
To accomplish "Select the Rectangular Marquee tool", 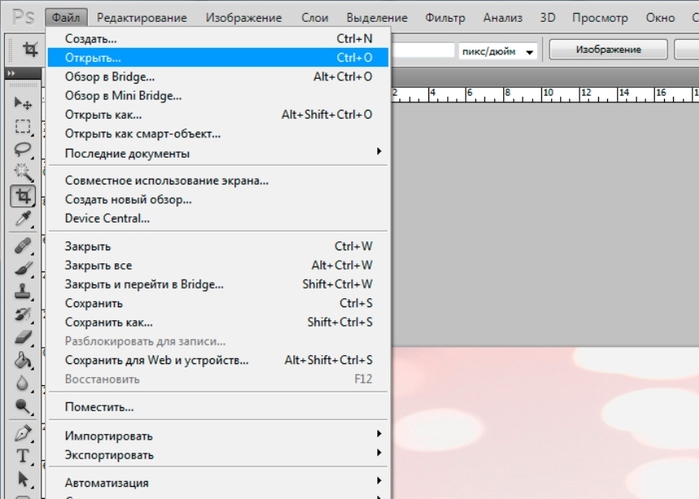I will point(22,127).
